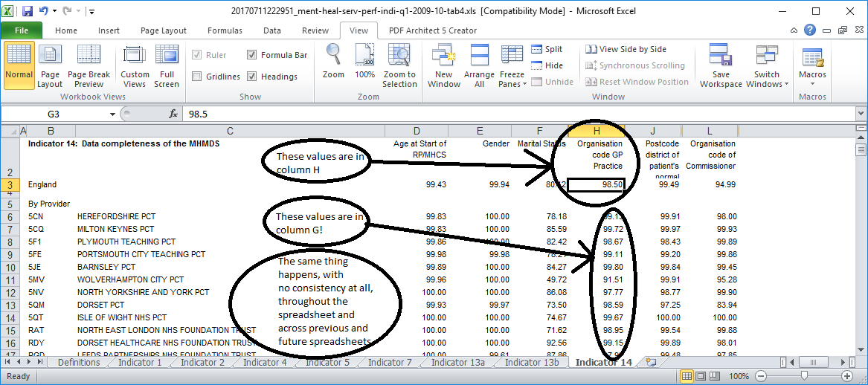
Task: Open the Switch Windows dropdown
Action: [768, 65]
